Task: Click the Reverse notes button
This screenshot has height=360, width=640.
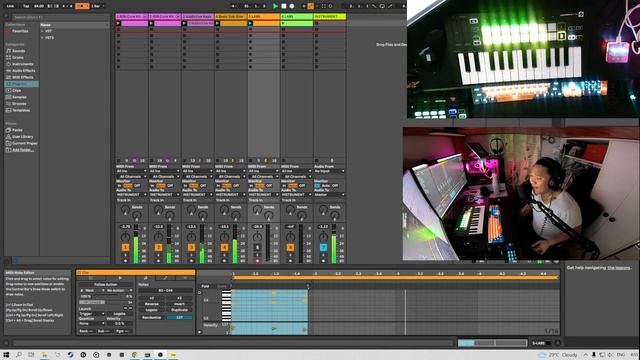Action: click(151, 304)
